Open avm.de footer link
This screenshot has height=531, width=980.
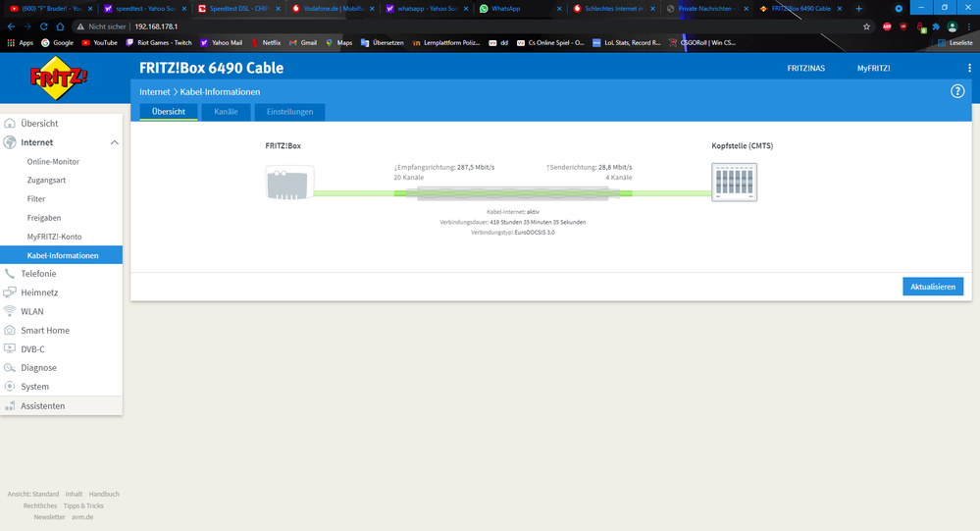[81, 517]
